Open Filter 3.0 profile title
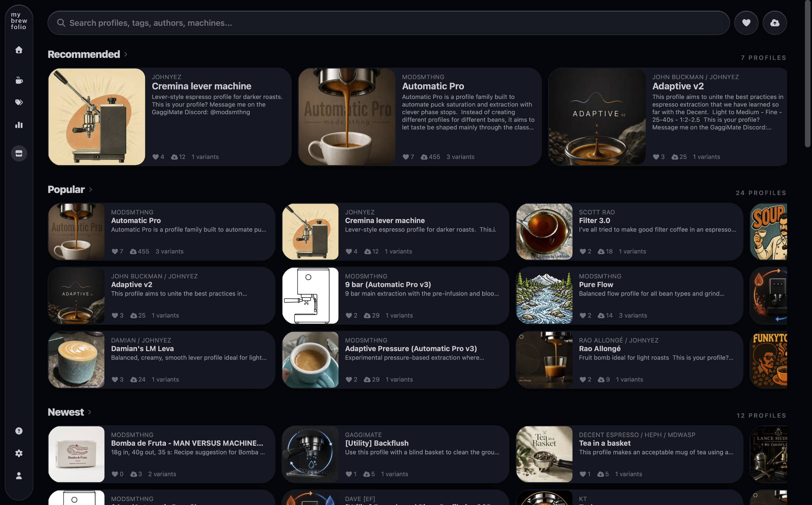The image size is (812, 505). pos(594,220)
